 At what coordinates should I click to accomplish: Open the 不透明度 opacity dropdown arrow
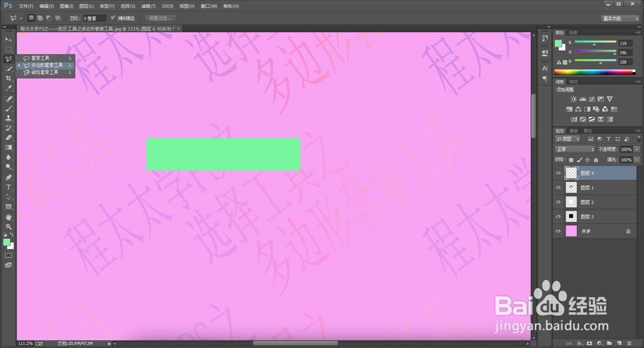coord(637,149)
